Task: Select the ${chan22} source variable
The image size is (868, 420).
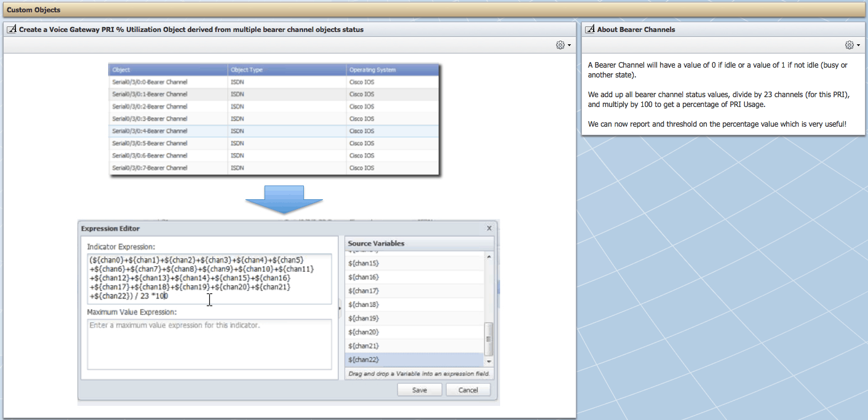Action: coord(415,360)
